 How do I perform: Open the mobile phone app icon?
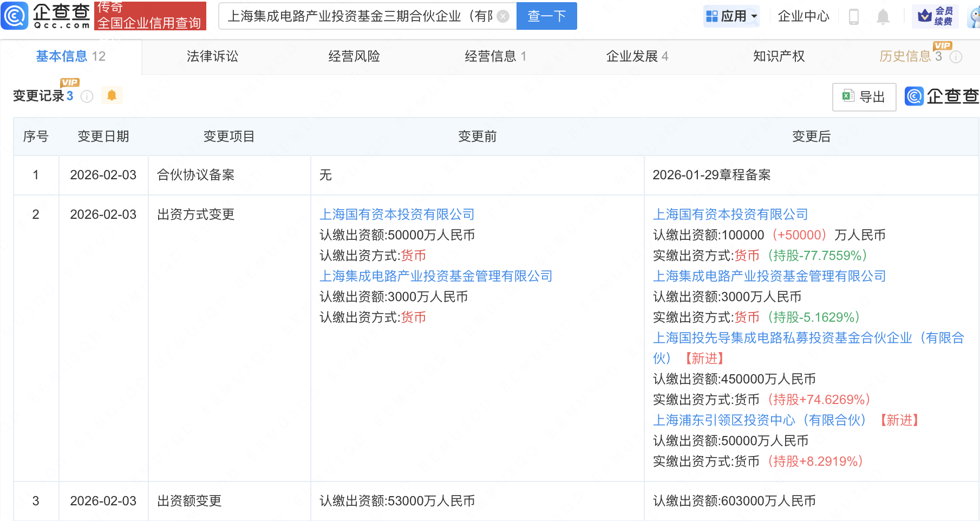pos(854,17)
